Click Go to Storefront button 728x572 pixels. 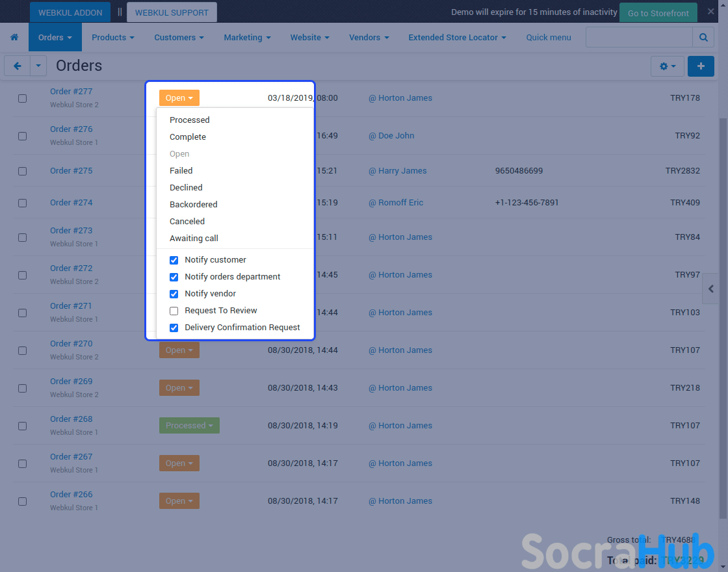point(658,13)
